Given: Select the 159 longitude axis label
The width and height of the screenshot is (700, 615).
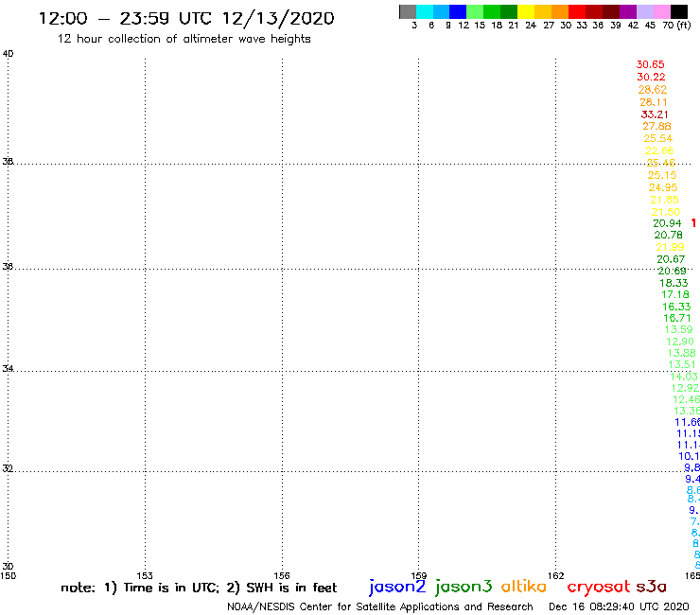Looking at the screenshot, I should [x=419, y=575].
